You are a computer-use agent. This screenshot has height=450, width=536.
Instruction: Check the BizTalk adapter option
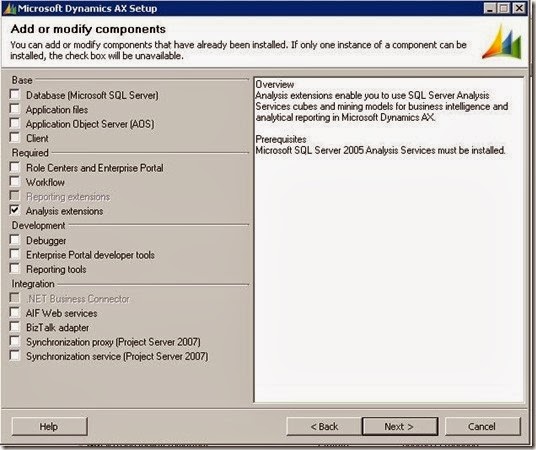tap(15, 327)
